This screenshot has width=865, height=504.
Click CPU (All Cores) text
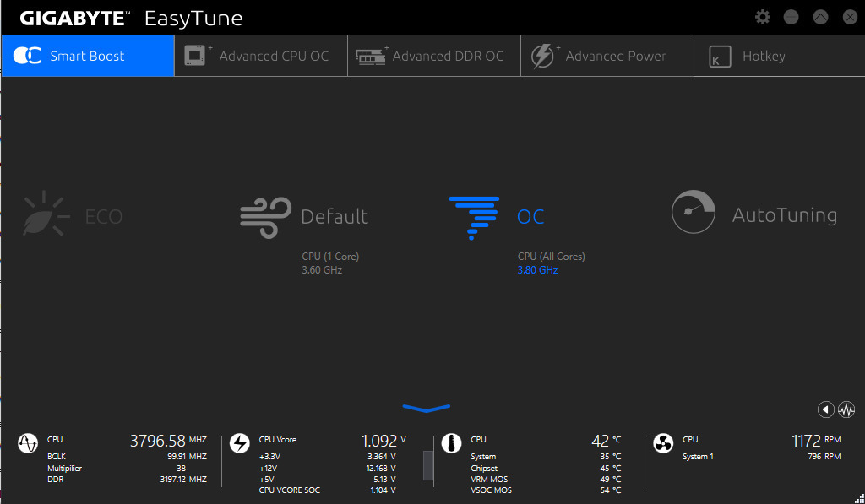(551, 257)
